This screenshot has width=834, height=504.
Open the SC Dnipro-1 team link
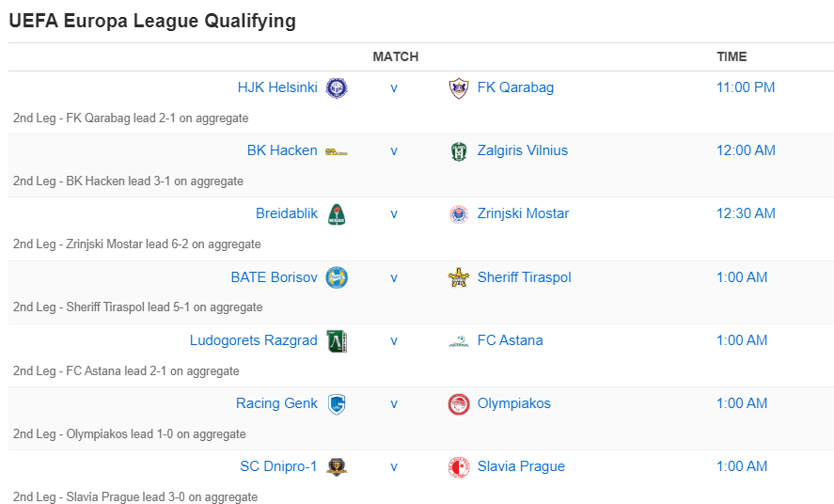pyautogui.click(x=278, y=466)
